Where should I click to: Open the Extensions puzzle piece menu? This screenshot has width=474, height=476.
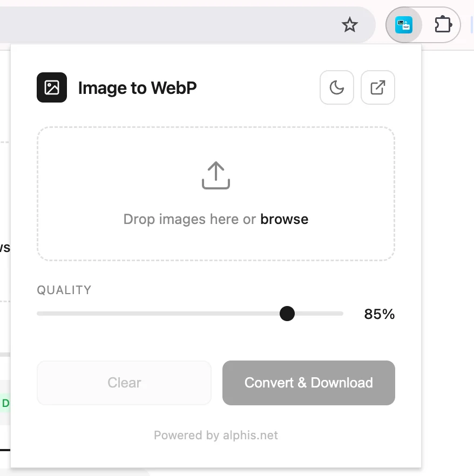click(x=443, y=24)
